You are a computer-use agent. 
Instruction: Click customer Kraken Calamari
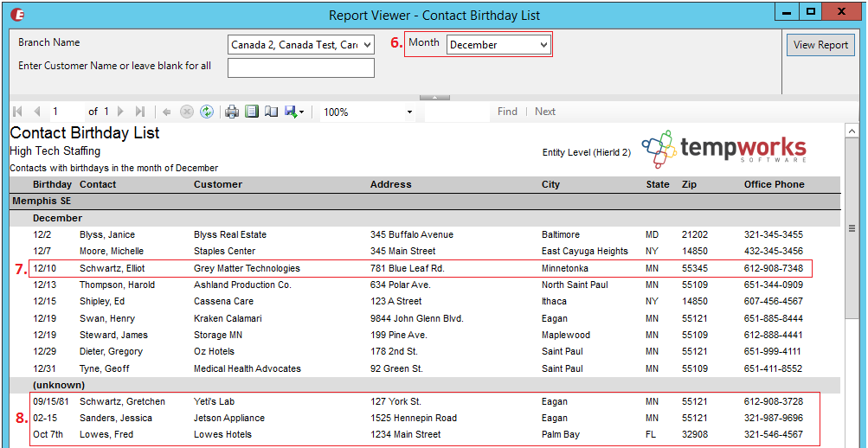coord(228,318)
